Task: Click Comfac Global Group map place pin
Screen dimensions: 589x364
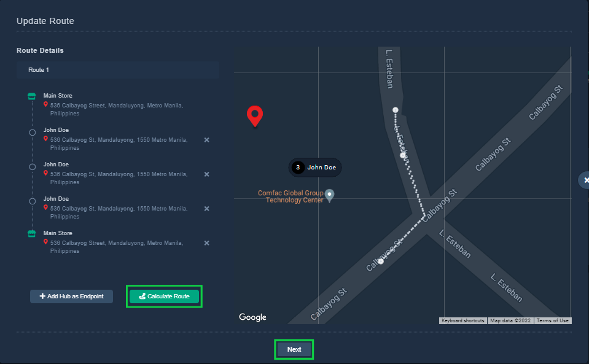Action: [329, 195]
